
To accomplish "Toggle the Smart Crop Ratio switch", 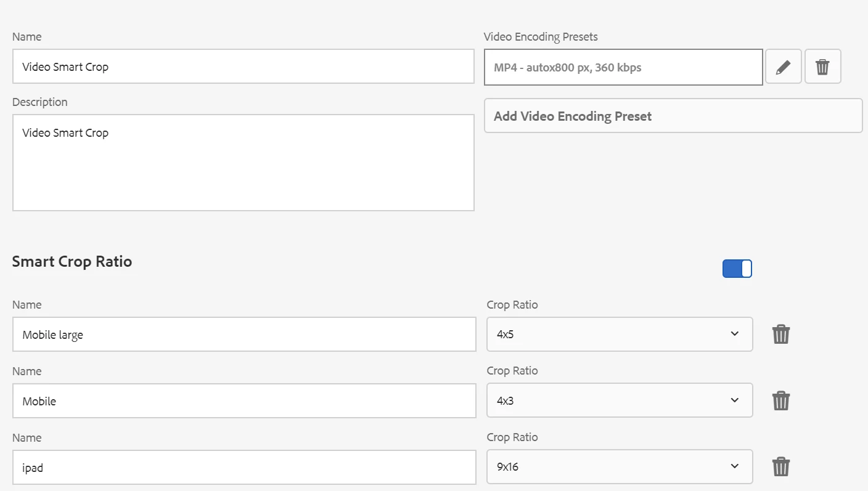I will click(x=737, y=269).
